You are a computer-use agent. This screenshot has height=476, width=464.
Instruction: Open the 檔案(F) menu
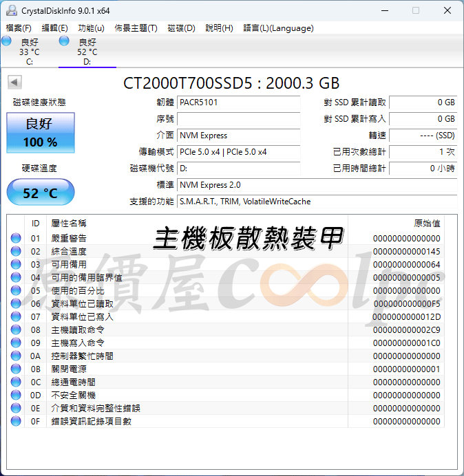(x=19, y=28)
